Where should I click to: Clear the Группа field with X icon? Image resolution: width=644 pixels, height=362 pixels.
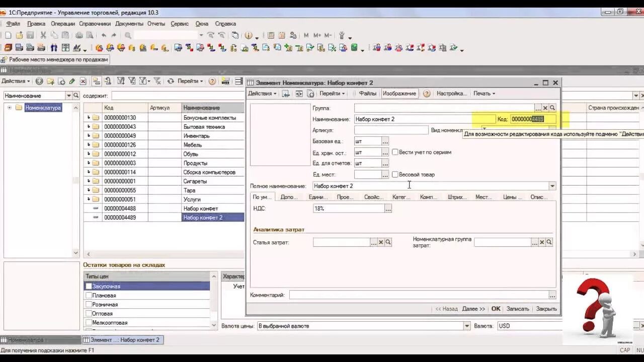coord(545,108)
